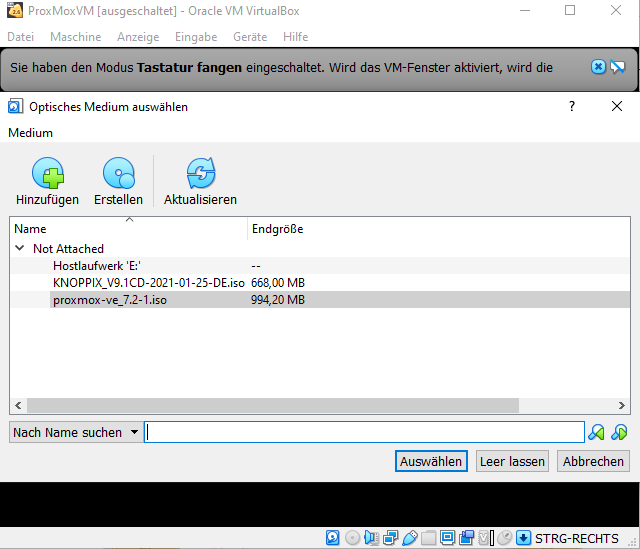Click the Hinzufügen add medium icon
Screen dimensions: 640x549
[48, 173]
